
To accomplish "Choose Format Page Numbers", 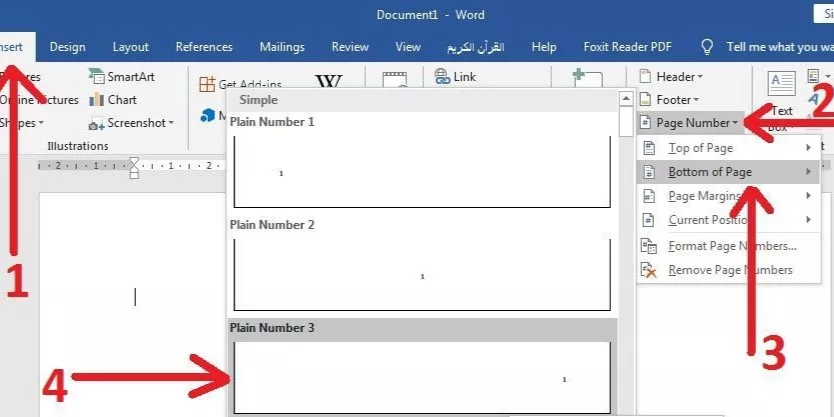I will pos(728,246).
